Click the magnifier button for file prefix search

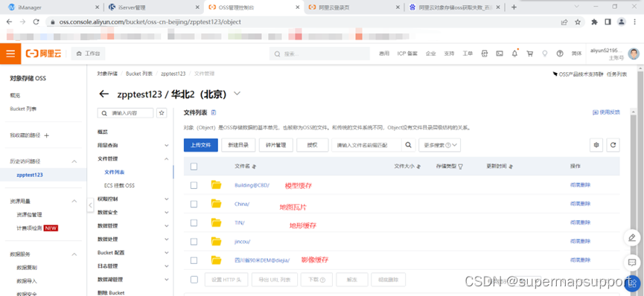coord(408,145)
